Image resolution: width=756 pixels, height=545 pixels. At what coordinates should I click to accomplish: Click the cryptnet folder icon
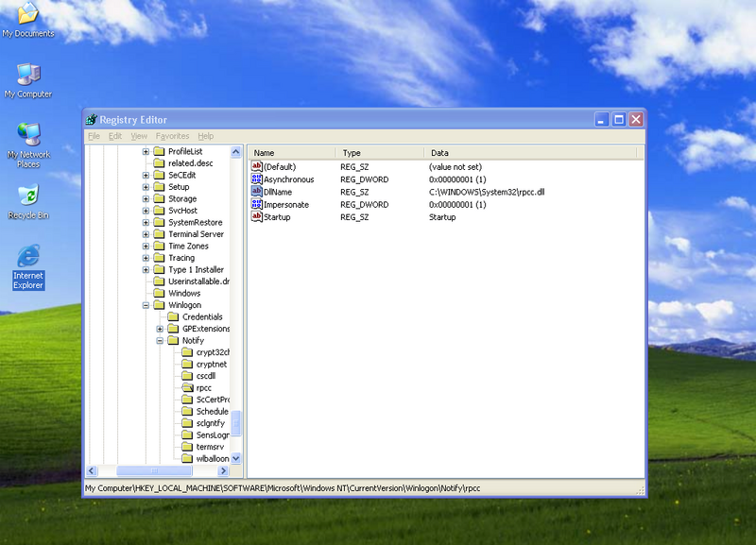click(x=187, y=364)
